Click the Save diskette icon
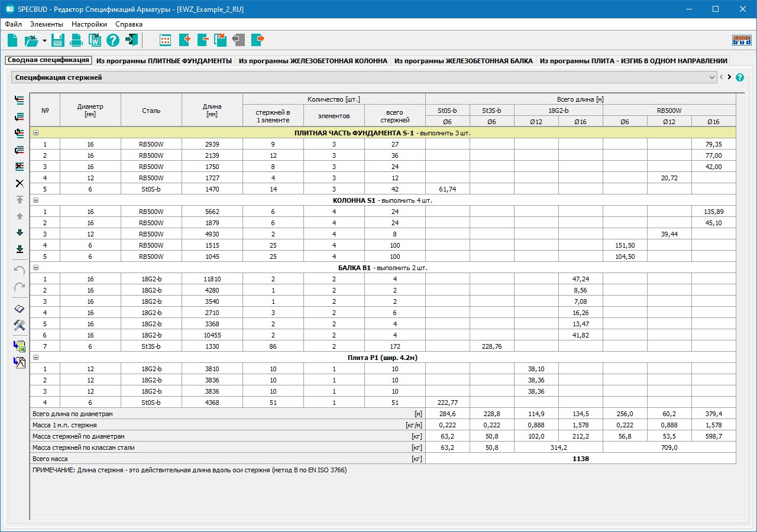 [x=57, y=40]
